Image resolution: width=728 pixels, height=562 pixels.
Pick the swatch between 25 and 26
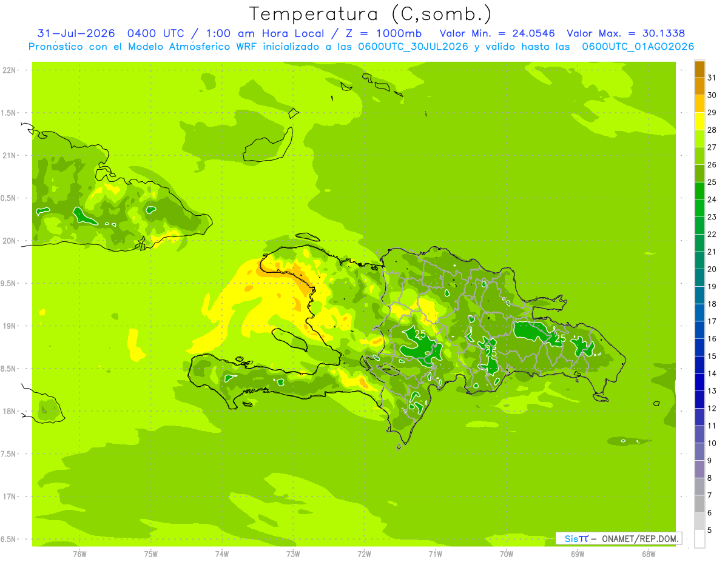(699, 173)
